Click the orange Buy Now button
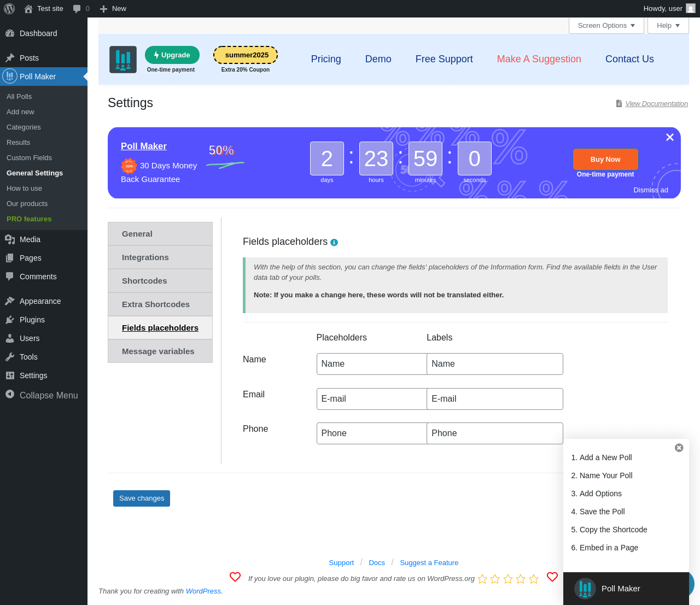 coord(605,160)
